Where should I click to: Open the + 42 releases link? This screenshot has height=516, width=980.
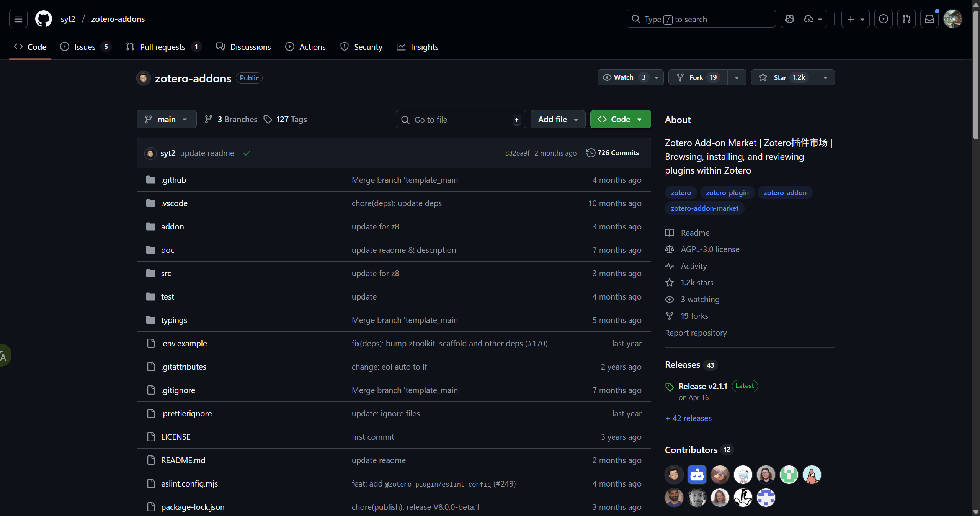[x=688, y=418]
